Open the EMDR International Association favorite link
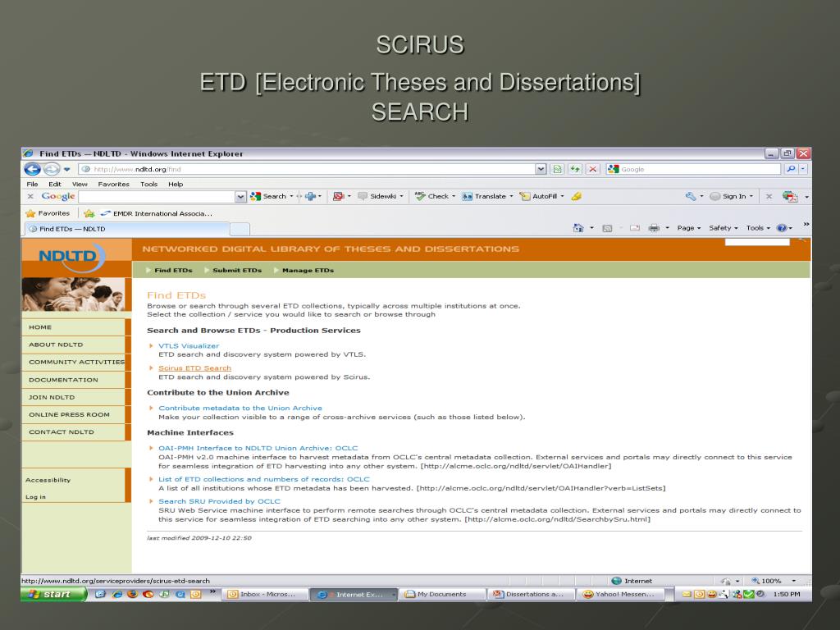Viewport: 840px width, 630px height. point(157,213)
